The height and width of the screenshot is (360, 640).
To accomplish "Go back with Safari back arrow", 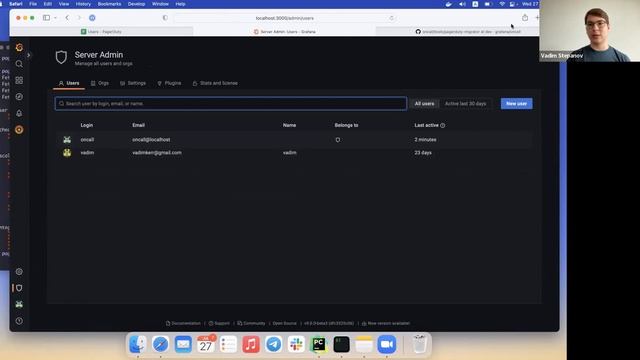I will 67,18.
